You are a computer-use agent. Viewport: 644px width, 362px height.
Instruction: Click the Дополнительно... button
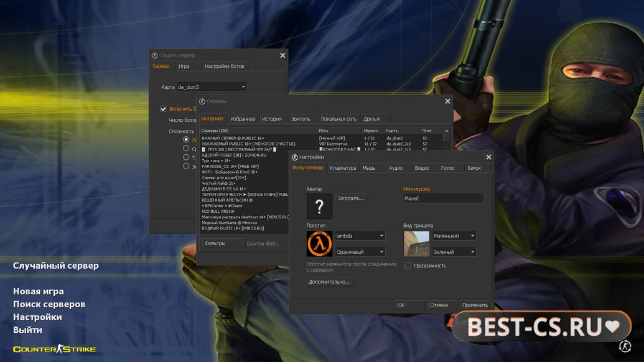click(330, 282)
